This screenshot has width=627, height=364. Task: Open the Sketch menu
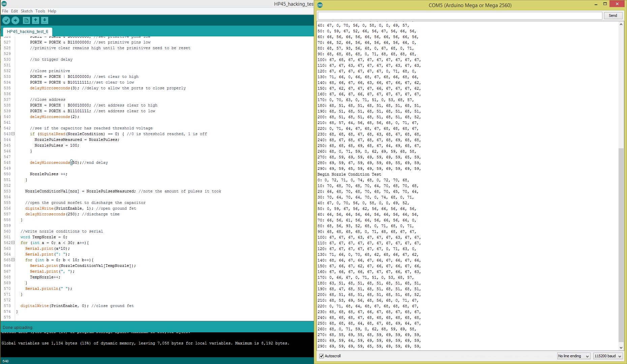coord(27,11)
